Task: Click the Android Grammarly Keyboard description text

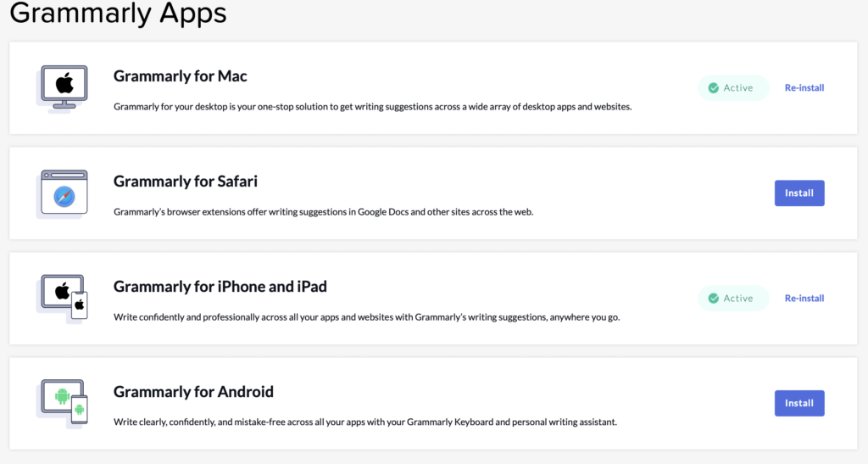Action: coord(364,422)
